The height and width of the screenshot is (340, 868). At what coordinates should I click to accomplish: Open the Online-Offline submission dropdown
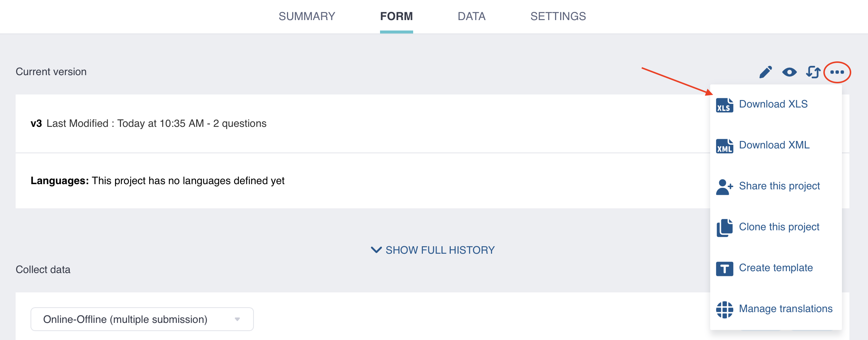pyautogui.click(x=142, y=319)
